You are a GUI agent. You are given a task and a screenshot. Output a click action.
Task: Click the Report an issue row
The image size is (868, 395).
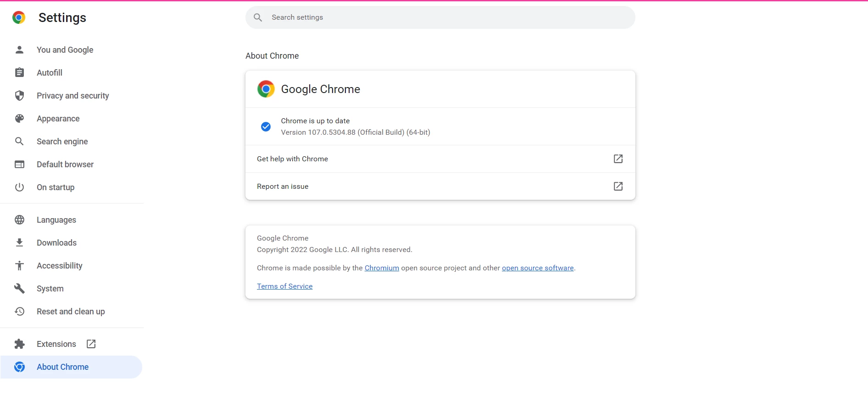pos(440,186)
